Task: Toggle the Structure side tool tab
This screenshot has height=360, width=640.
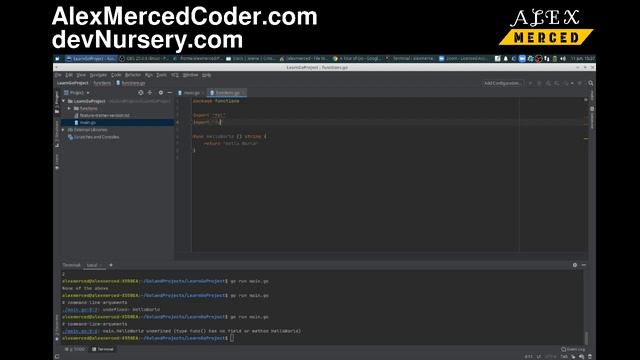Action: pyautogui.click(x=57, y=134)
